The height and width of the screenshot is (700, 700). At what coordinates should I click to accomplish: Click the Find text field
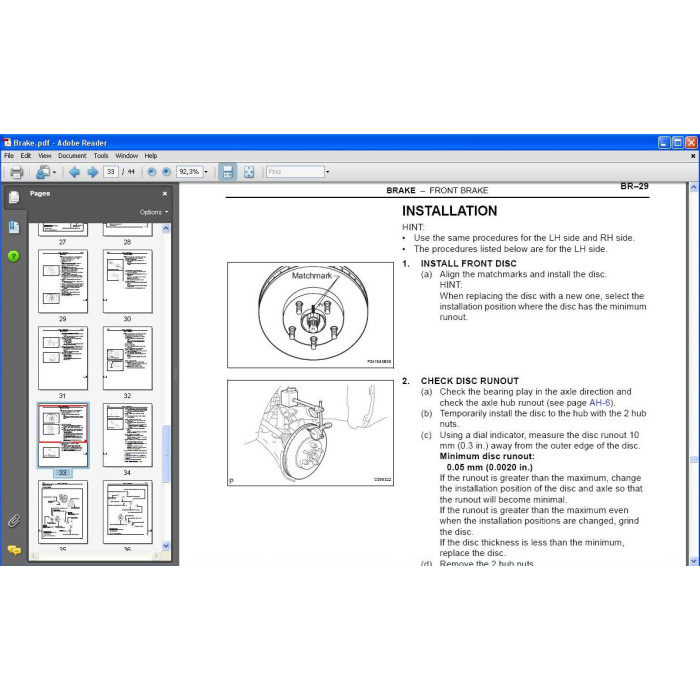(x=295, y=172)
